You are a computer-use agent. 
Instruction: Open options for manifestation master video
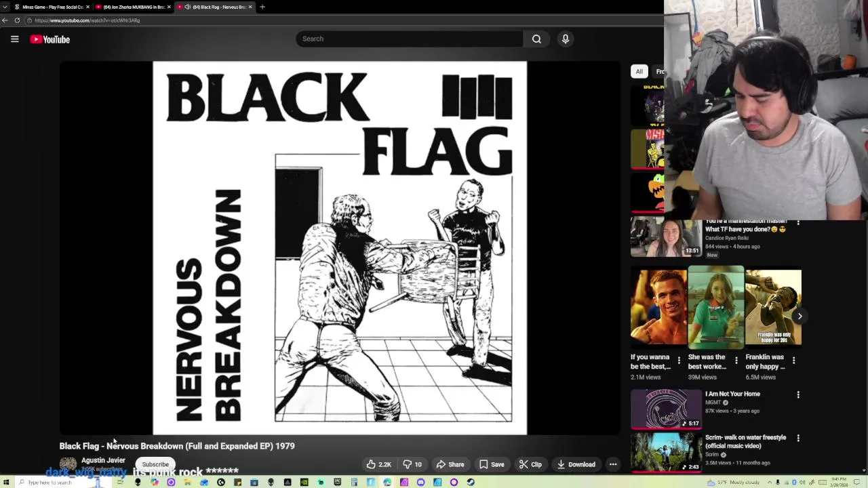798,222
